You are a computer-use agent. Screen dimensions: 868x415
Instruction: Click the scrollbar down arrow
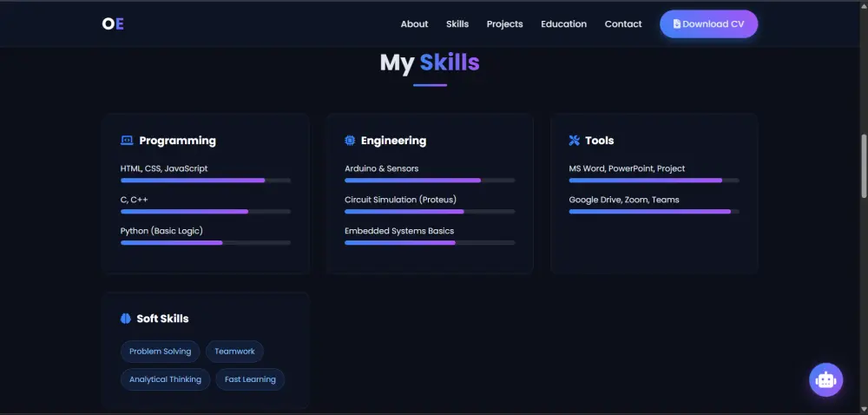(864, 410)
